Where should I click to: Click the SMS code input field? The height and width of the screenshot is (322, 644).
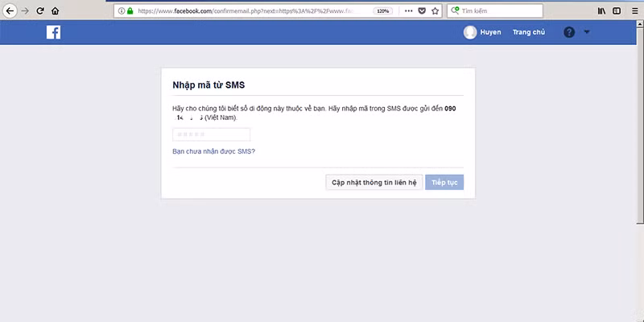click(211, 134)
